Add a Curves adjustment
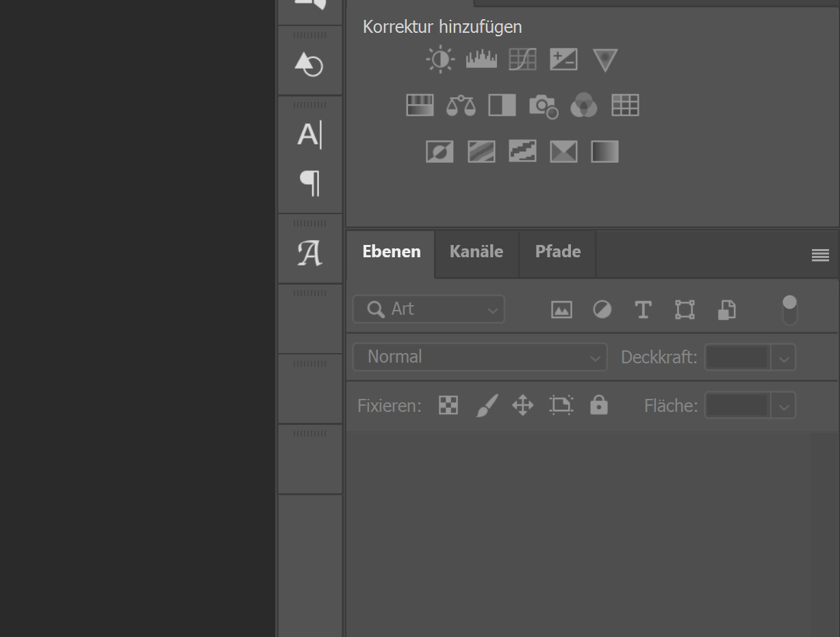Screen dimensions: 840x637 [x=522, y=59]
